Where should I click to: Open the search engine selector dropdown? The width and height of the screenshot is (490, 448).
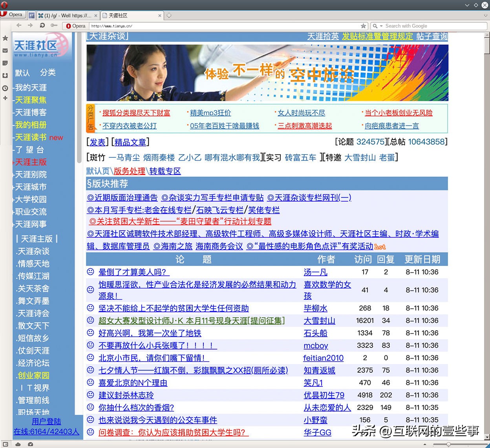pyautogui.click(x=377, y=26)
